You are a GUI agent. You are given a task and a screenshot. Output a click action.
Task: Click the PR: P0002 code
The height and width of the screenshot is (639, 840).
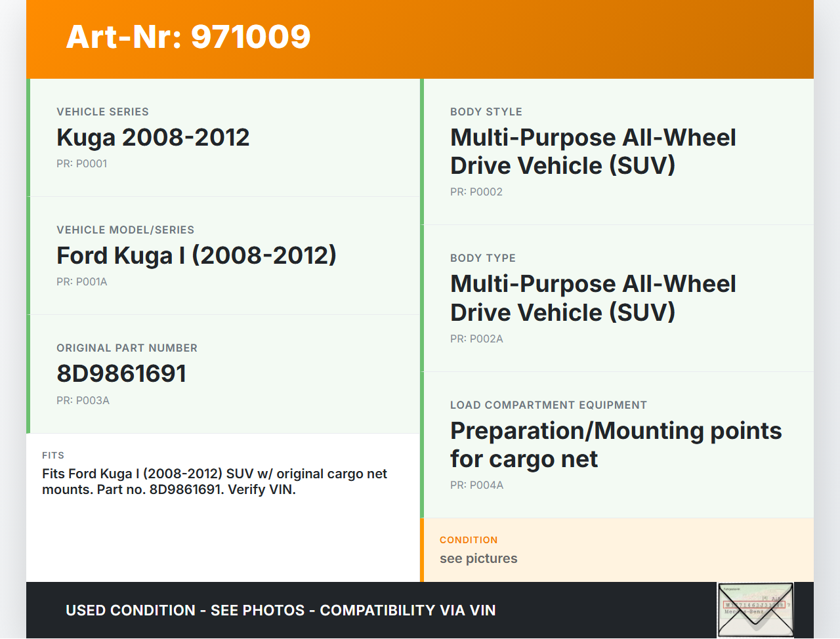coord(476,192)
